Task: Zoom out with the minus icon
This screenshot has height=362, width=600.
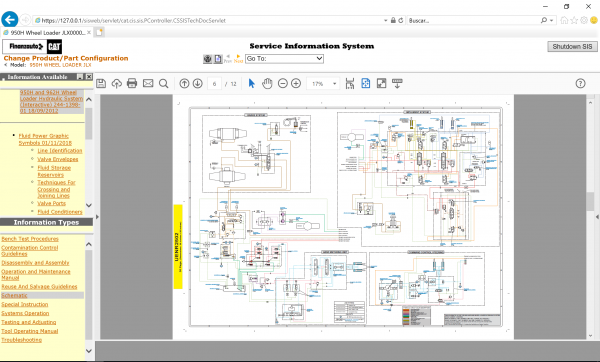Action: tap(283, 83)
